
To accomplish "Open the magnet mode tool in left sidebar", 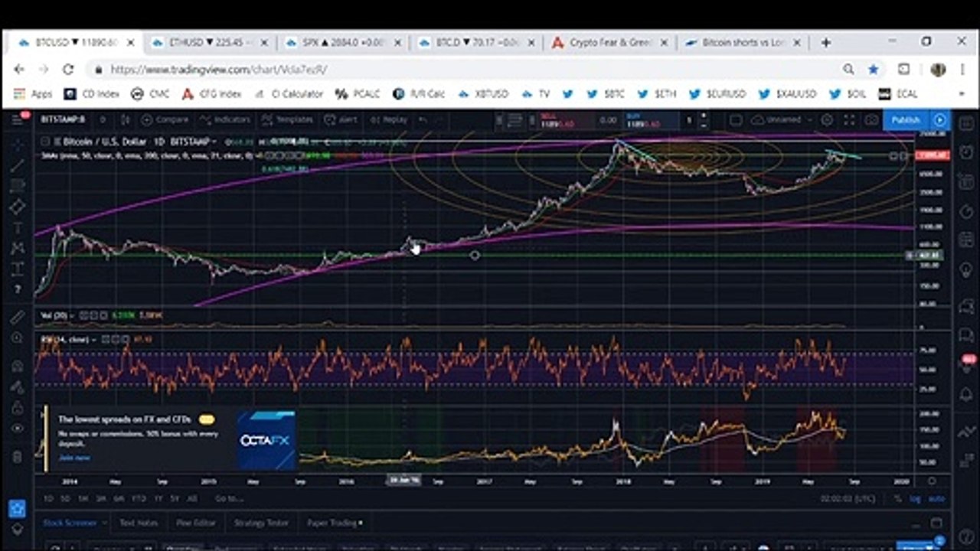I will pyautogui.click(x=18, y=367).
